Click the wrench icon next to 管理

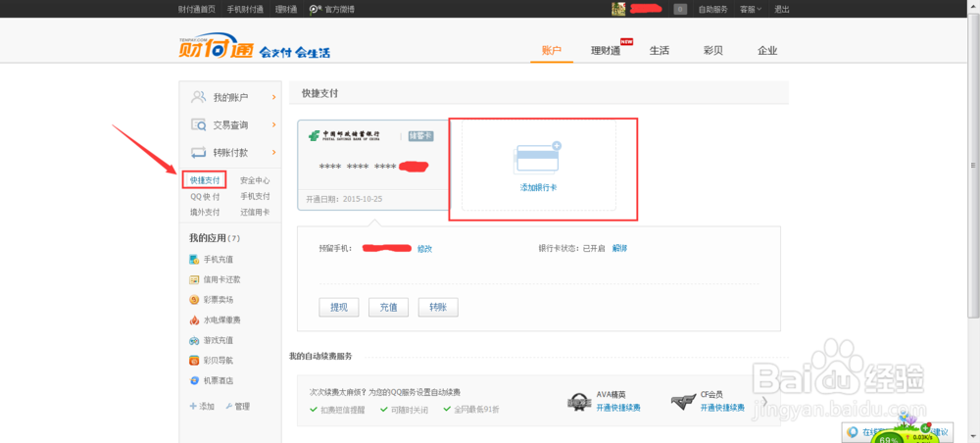point(228,406)
